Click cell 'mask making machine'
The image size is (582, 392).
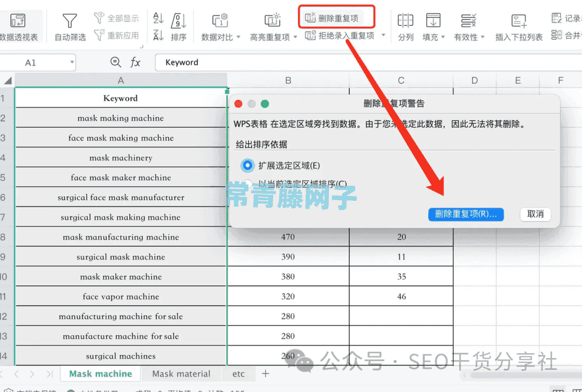[x=121, y=118]
